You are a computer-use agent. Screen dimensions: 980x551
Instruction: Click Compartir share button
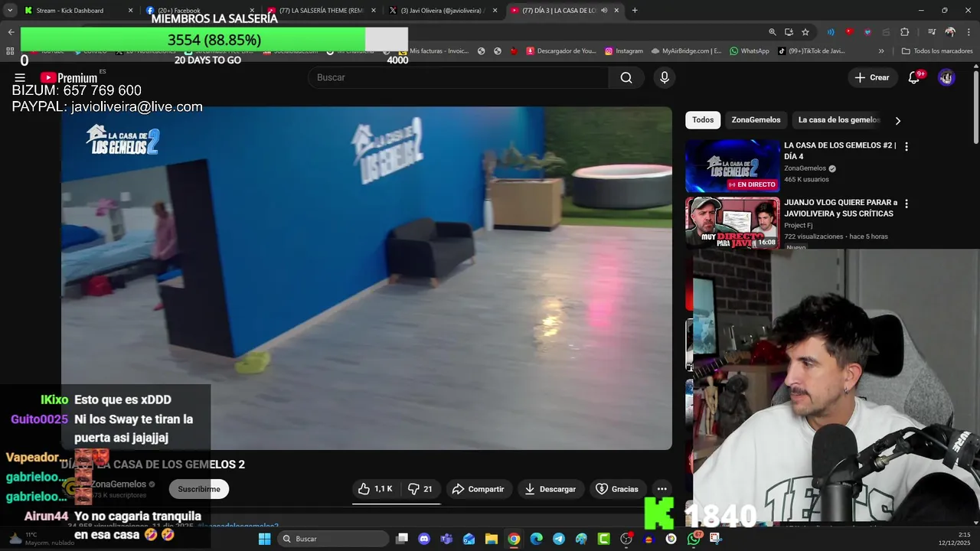point(478,489)
